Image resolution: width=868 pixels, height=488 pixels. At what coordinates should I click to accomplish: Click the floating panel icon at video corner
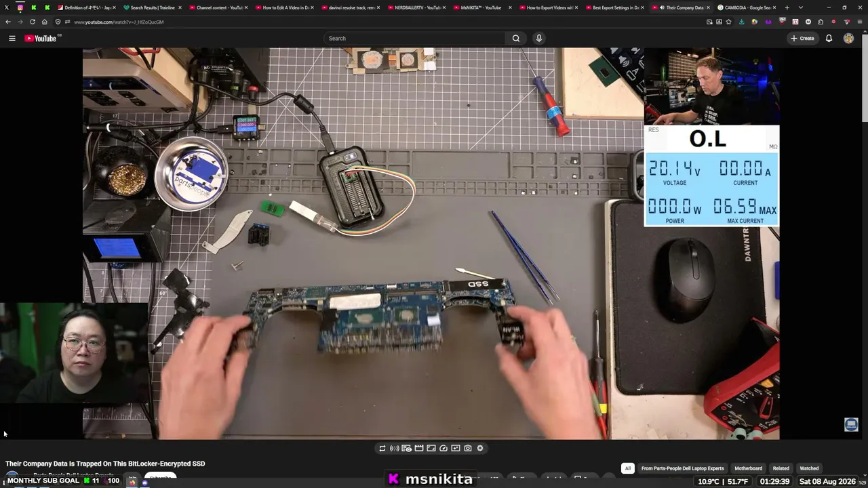tap(851, 425)
